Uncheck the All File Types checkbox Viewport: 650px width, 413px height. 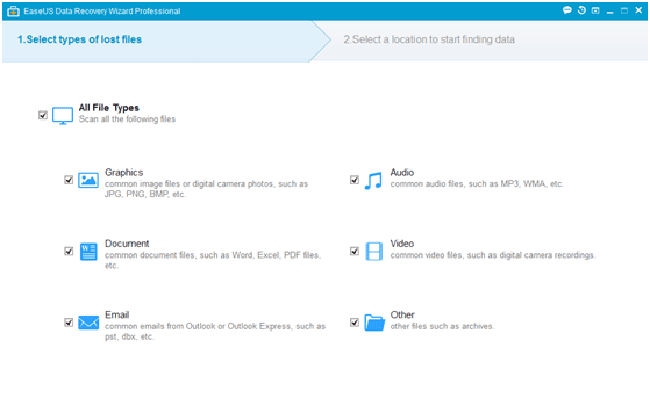click(x=43, y=115)
